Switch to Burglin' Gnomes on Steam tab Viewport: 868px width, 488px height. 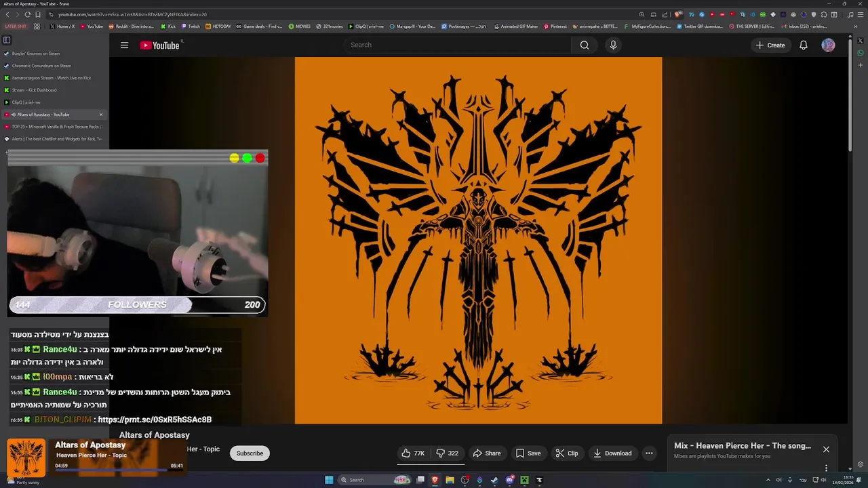point(54,54)
